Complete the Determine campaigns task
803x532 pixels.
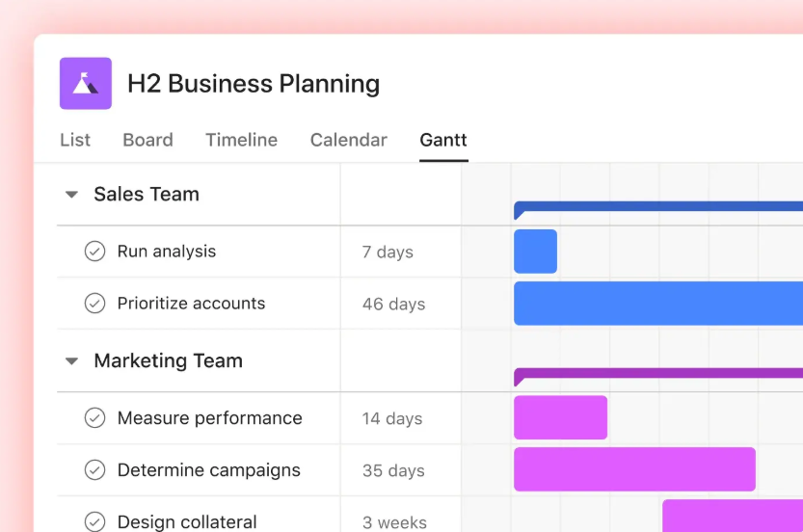[x=94, y=470]
